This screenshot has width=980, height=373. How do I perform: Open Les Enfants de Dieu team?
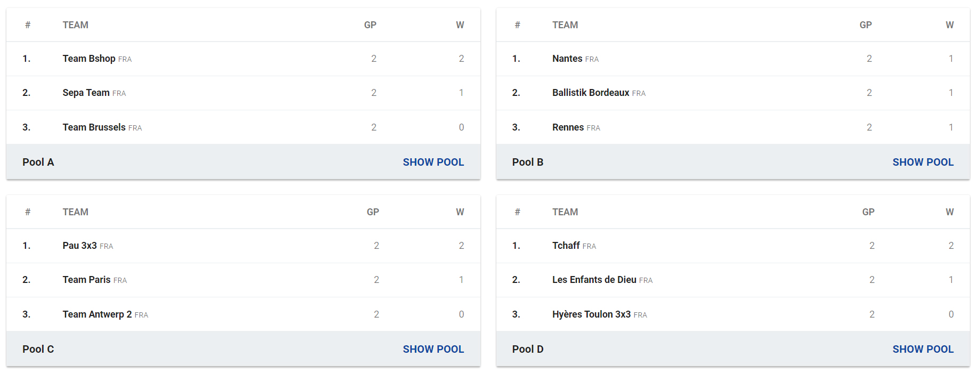tap(594, 280)
